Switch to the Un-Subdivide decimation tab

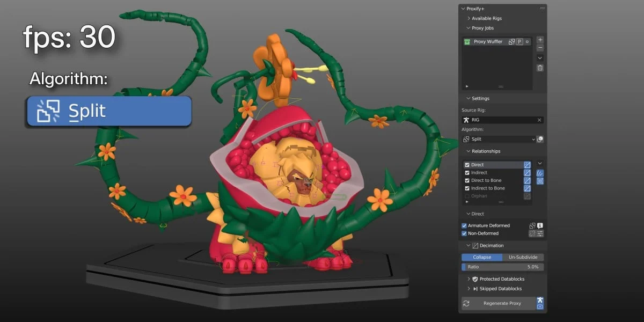pyautogui.click(x=522, y=257)
